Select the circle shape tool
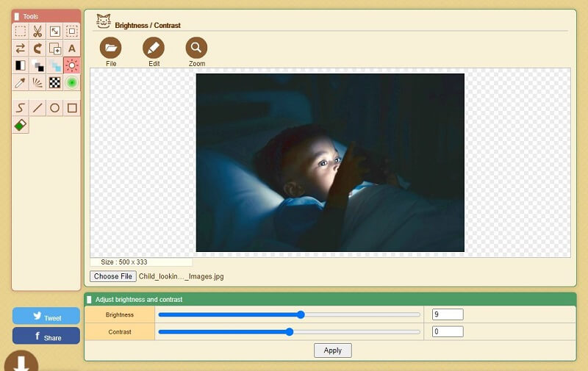The width and height of the screenshot is (588, 371). (54, 108)
